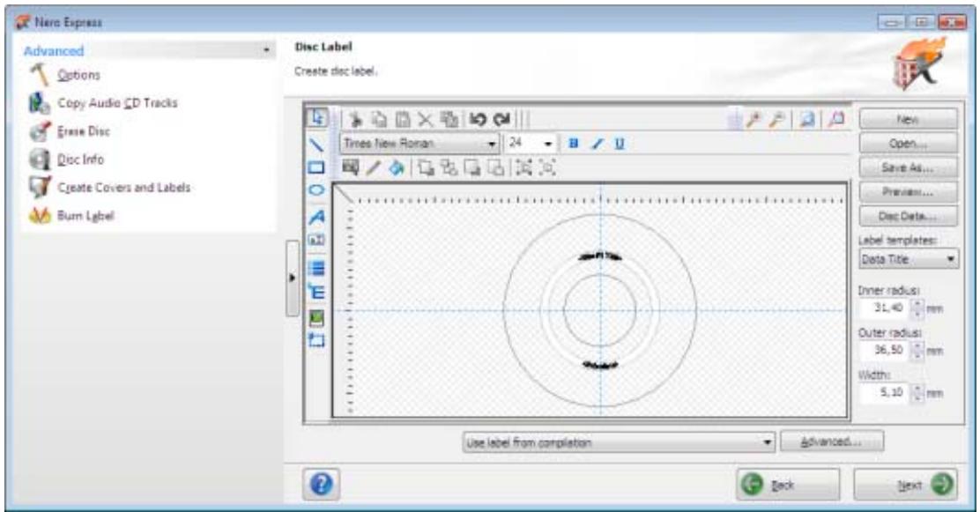Click the bring to front icon
The height and width of the screenshot is (512, 980).
pos(427,167)
